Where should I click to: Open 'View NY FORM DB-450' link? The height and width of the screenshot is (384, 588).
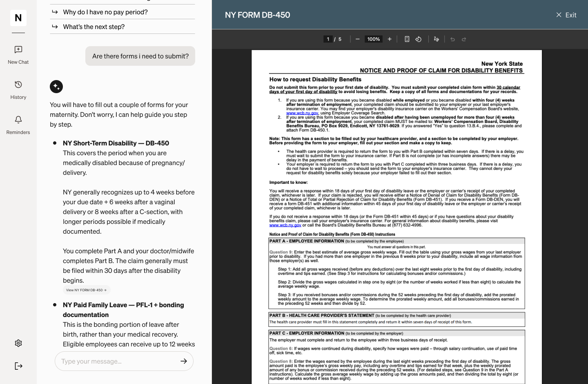[x=87, y=290]
